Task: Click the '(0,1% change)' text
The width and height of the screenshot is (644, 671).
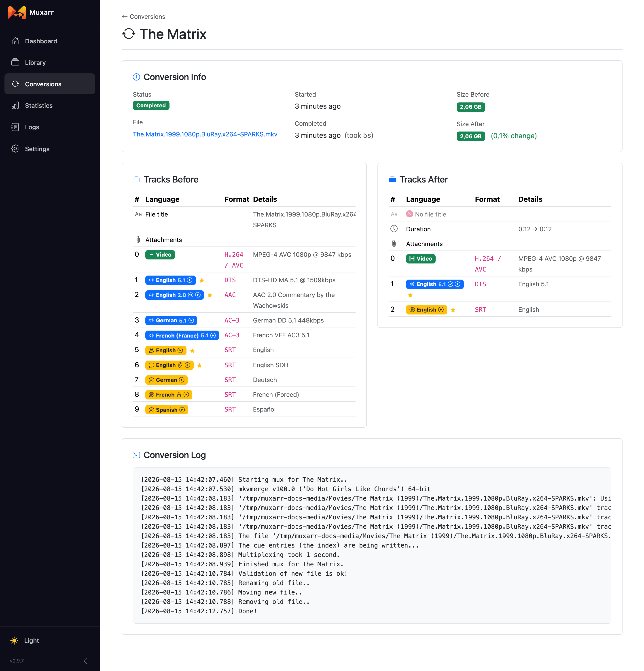Action: click(x=514, y=136)
